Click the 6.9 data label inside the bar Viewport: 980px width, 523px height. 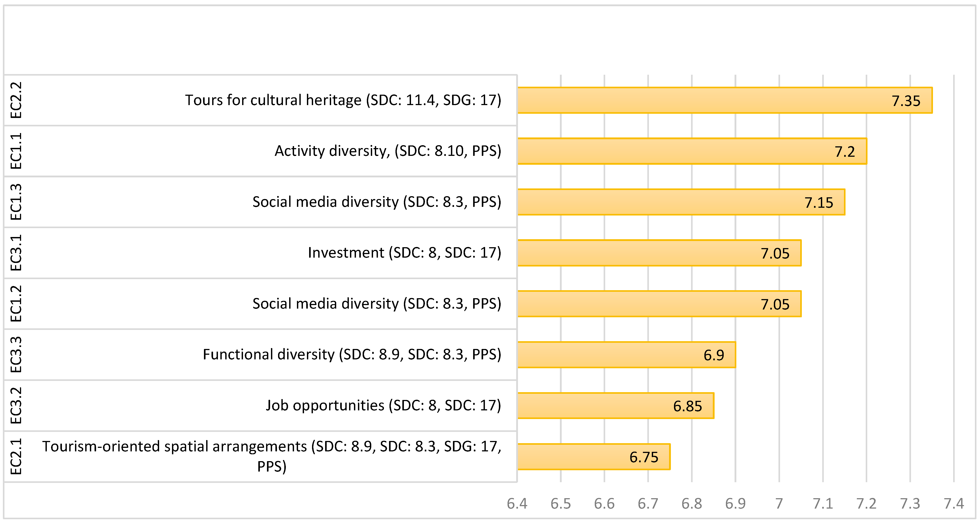coord(714,355)
